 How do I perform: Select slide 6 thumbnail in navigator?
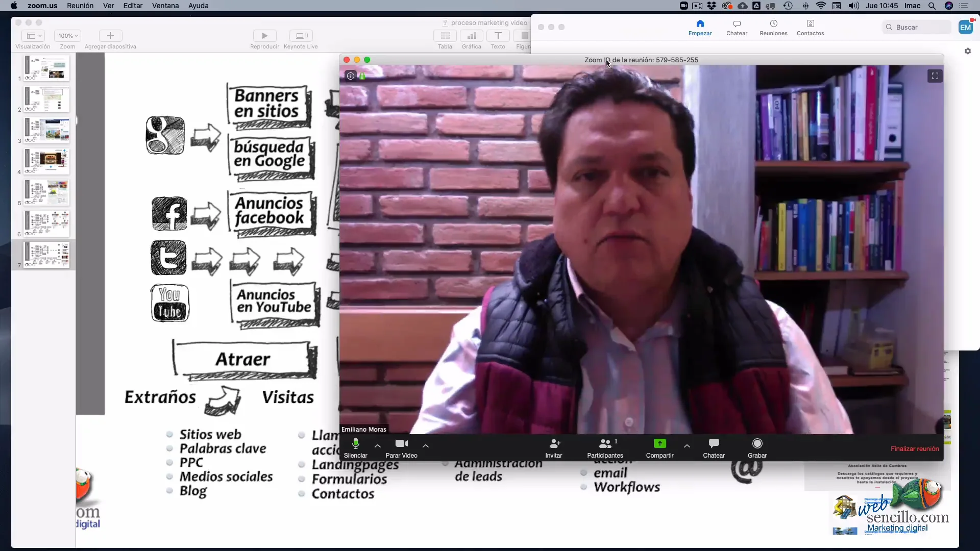(46, 223)
